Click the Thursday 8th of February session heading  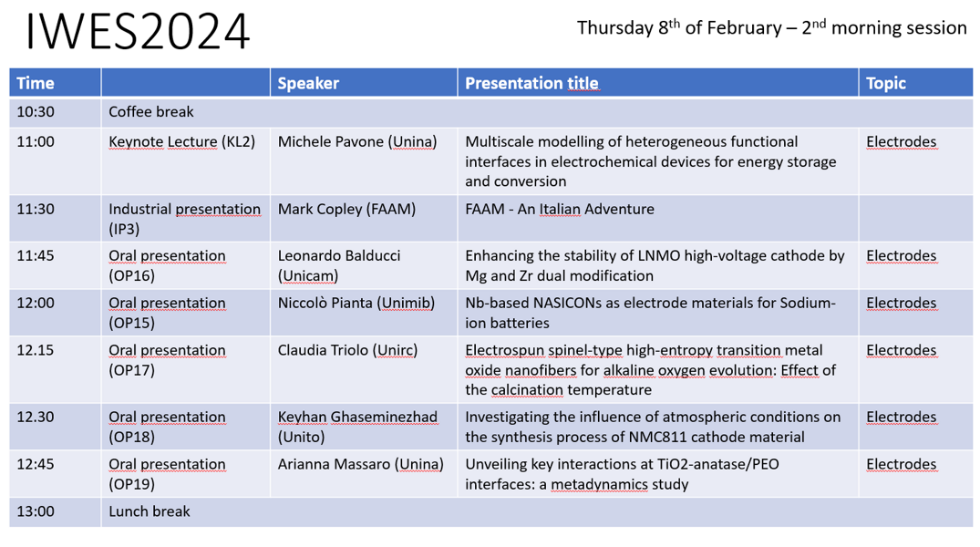(x=771, y=28)
